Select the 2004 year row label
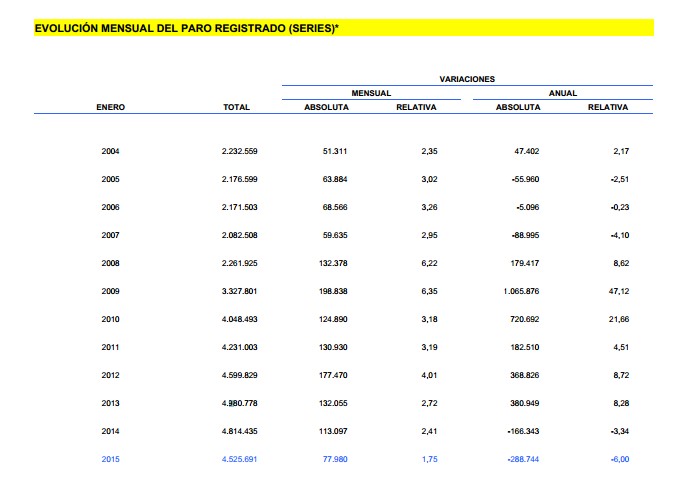The image size is (683, 490). (x=110, y=151)
